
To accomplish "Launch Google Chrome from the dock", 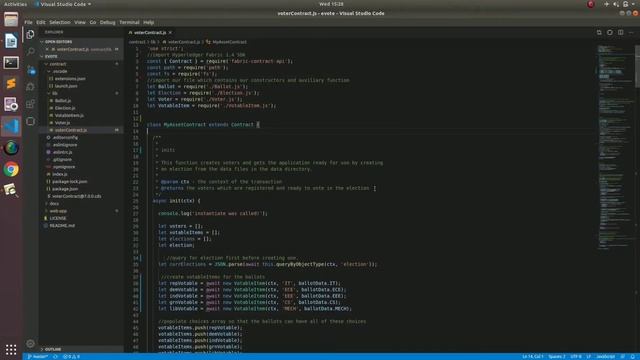I will (x=11, y=169).
